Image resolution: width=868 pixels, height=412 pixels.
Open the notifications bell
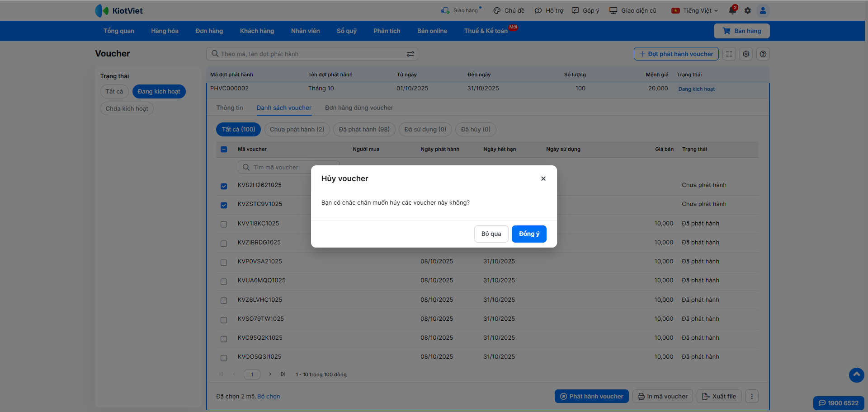coord(732,10)
